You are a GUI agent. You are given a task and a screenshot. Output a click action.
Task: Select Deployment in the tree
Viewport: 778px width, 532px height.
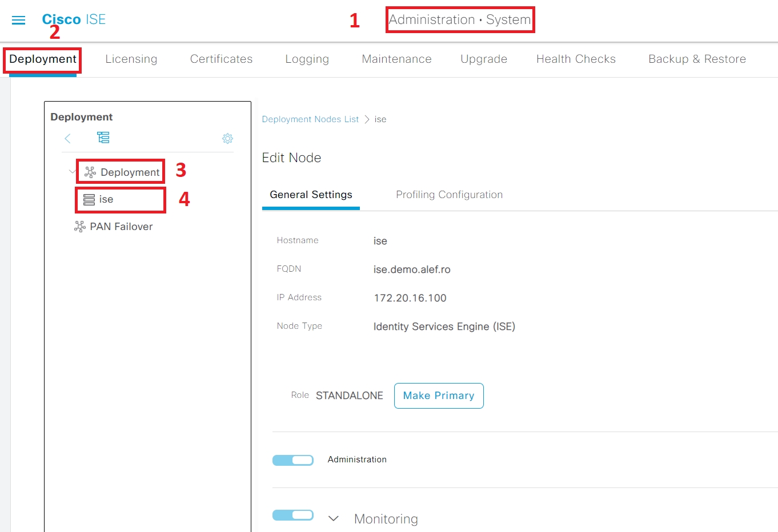click(x=130, y=172)
